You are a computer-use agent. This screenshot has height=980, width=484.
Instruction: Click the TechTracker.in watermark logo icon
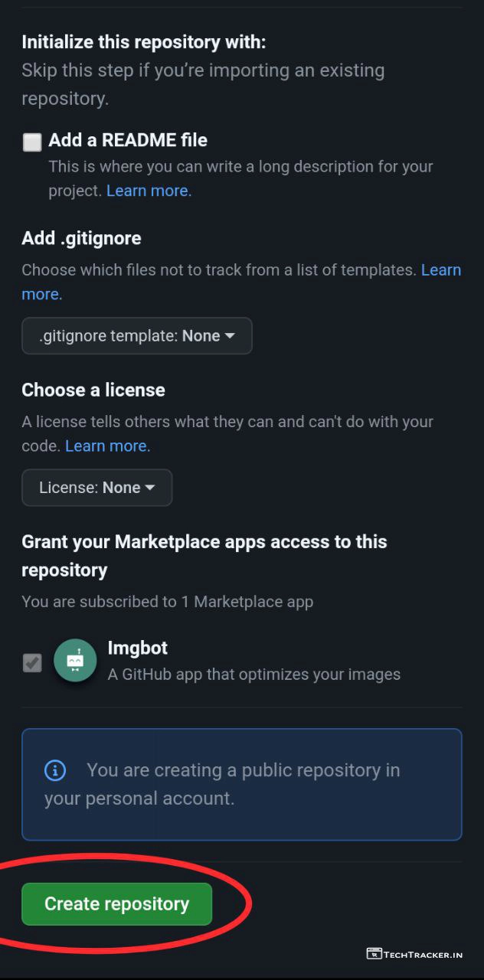pyautogui.click(x=374, y=953)
